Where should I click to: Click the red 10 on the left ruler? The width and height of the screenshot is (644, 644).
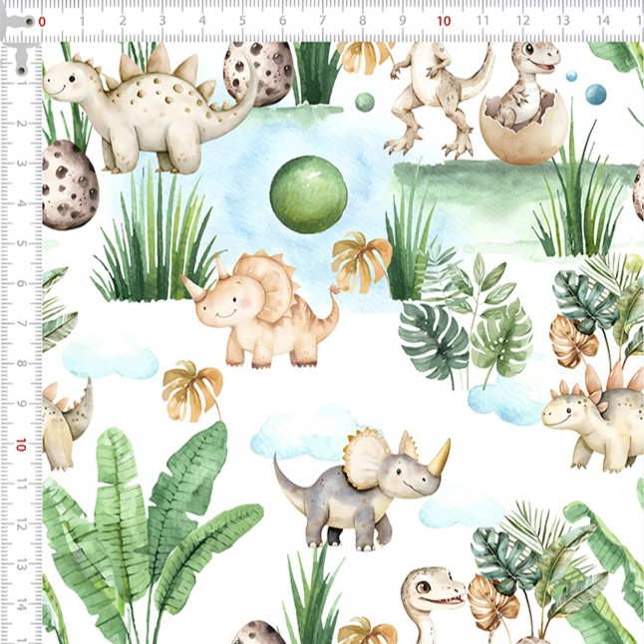tap(20, 445)
